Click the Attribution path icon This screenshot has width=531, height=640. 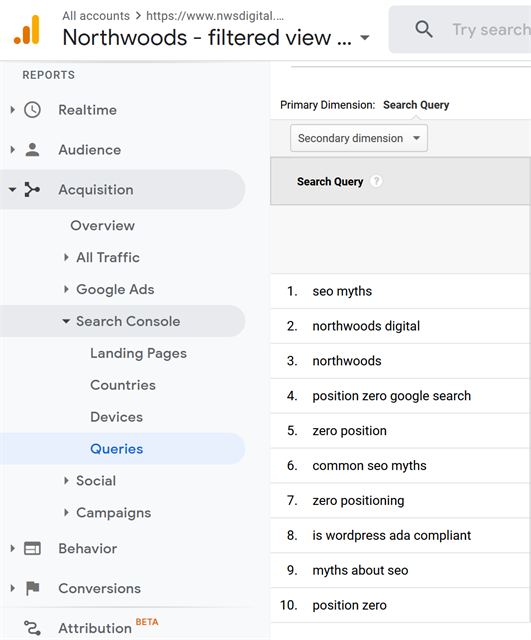[x=32, y=628]
